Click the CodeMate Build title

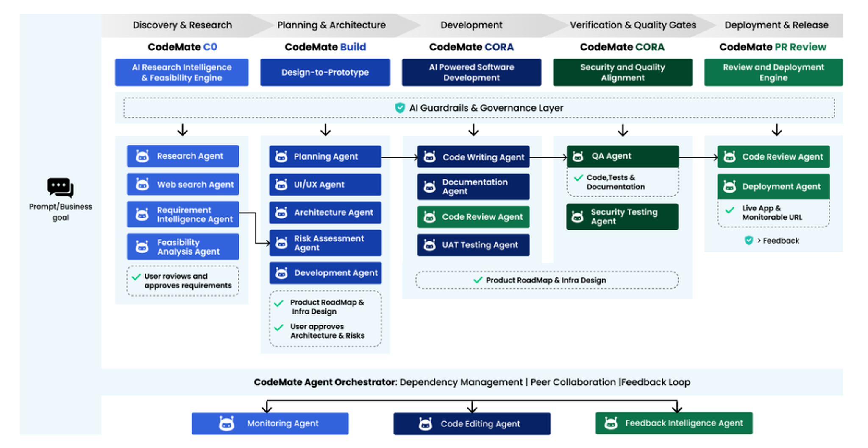tap(325, 47)
